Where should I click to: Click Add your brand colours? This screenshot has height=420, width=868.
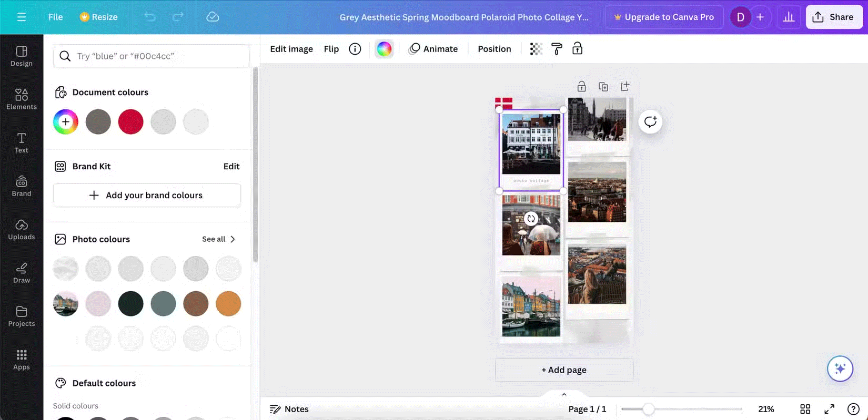pyautogui.click(x=147, y=195)
